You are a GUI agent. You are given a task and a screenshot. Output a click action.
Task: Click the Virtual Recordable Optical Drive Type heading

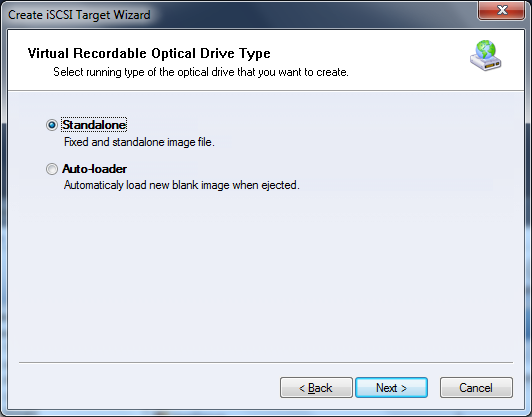(149, 53)
